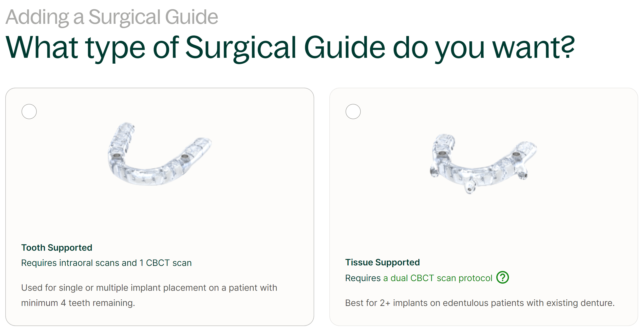Click the right metal sleeve on tooth-supported guide
Screen dimensions: 644x327
point(185,157)
